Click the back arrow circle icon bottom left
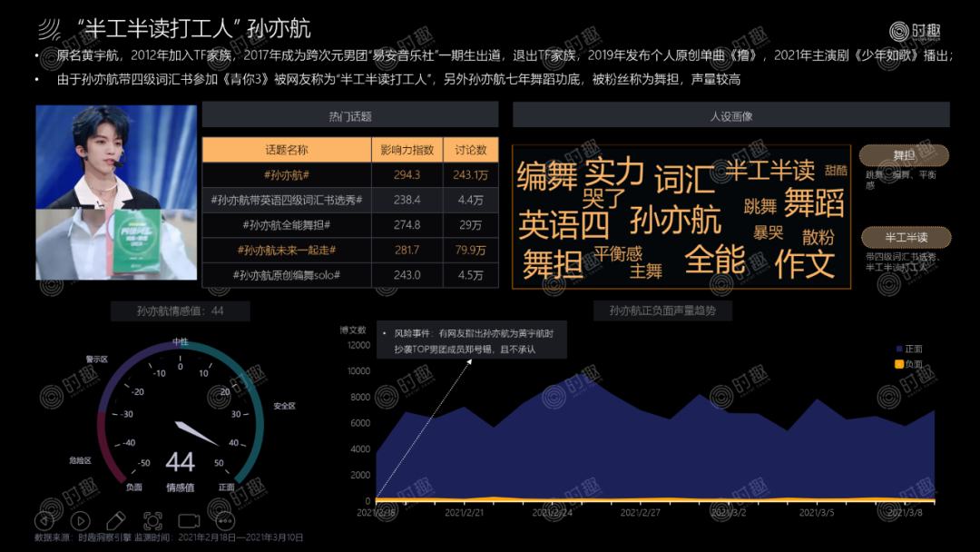The width and height of the screenshot is (980, 552). pos(44,520)
